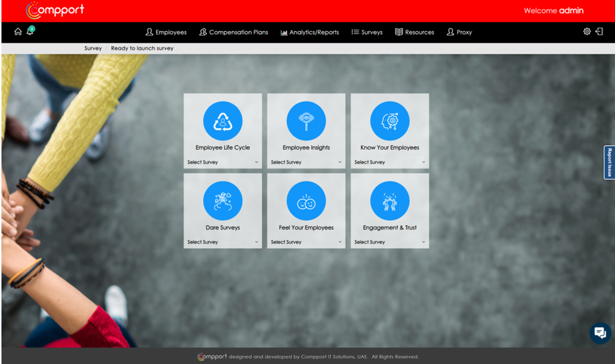Go to the home page icon
This screenshot has height=364, width=615.
[x=18, y=31]
